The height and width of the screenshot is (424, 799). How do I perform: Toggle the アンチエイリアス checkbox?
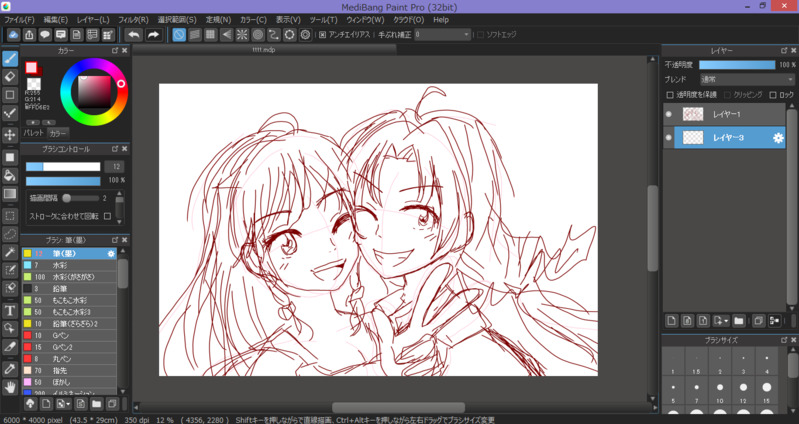point(323,35)
